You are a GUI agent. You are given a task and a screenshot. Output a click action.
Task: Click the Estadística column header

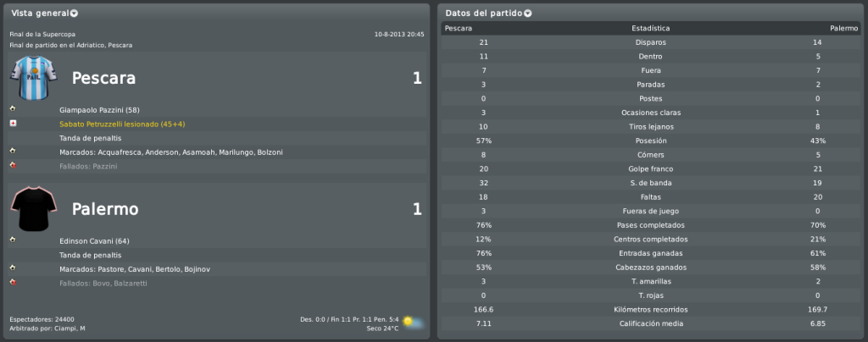[650, 28]
